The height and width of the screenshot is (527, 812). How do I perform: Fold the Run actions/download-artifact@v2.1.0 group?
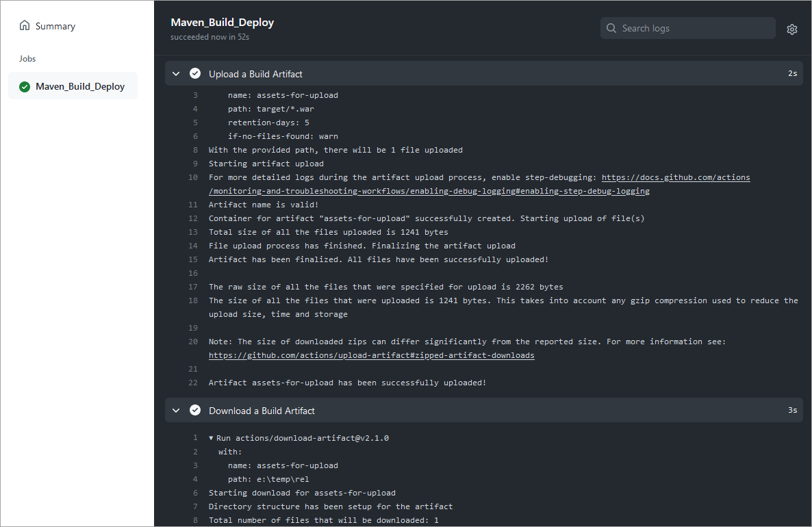(212, 438)
